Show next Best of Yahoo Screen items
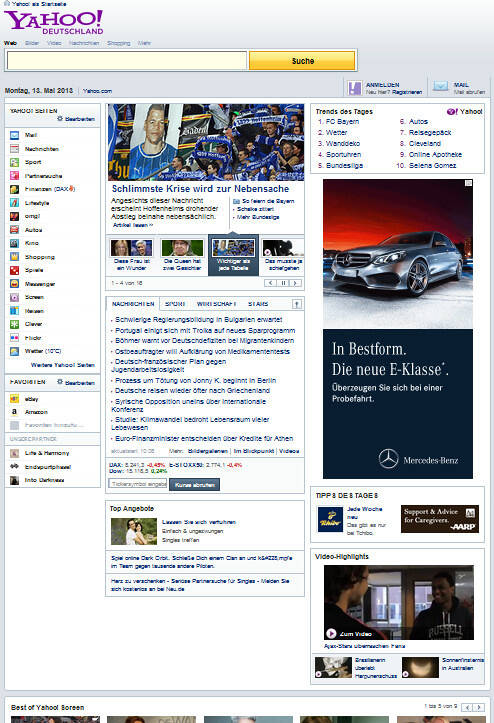Screen dimensions: 494x723 [479, 707]
